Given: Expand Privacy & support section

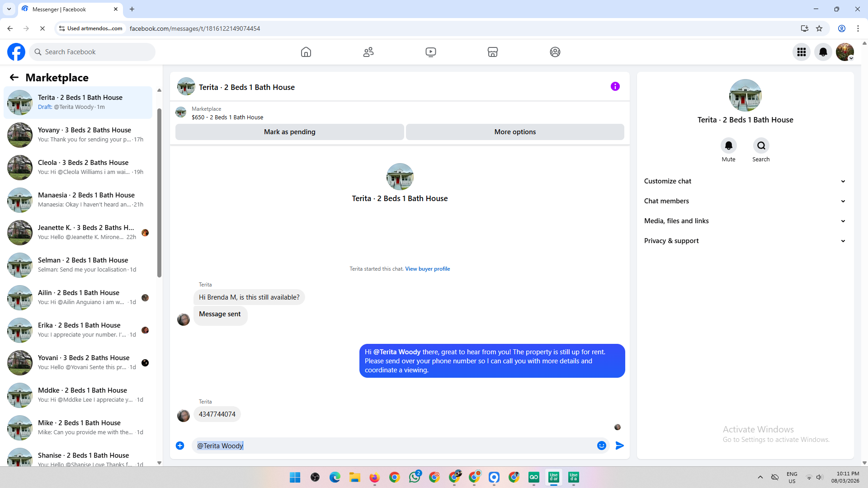Looking at the screenshot, I should (x=745, y=241).
